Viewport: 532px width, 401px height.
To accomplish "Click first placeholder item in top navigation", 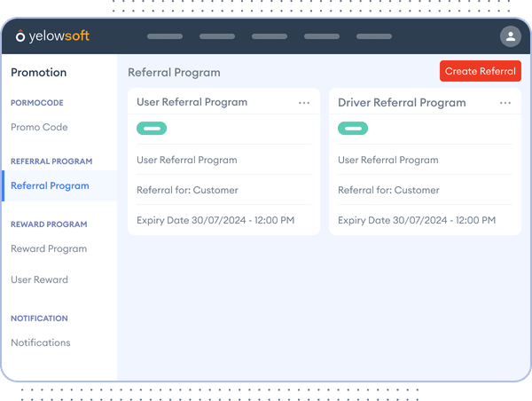I will click(164, 36).
